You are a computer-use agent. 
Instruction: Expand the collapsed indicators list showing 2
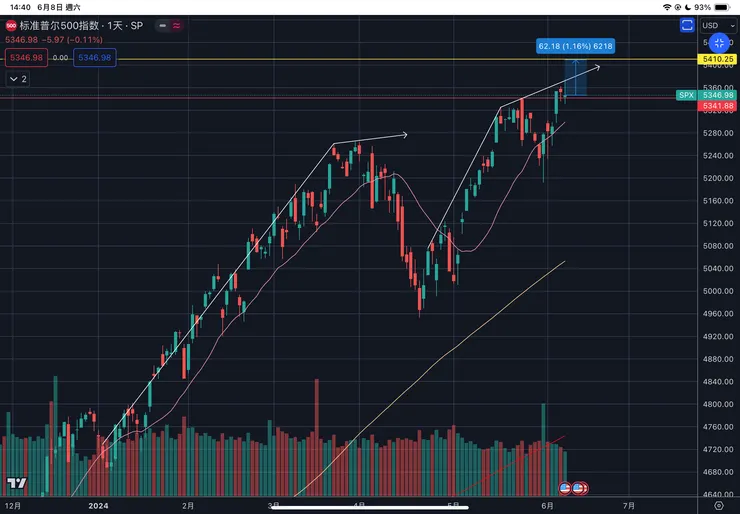click(19, 77)
